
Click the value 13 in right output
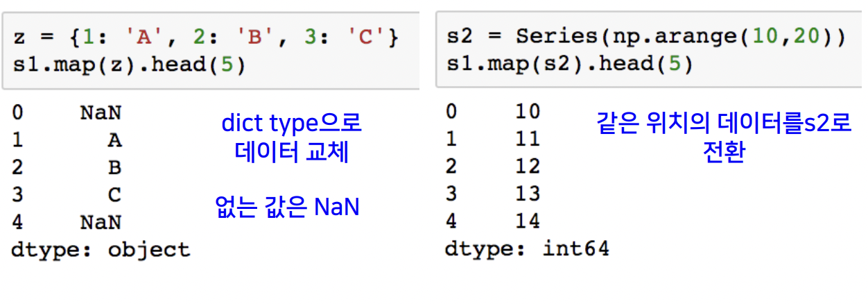(x=528, y=194)
